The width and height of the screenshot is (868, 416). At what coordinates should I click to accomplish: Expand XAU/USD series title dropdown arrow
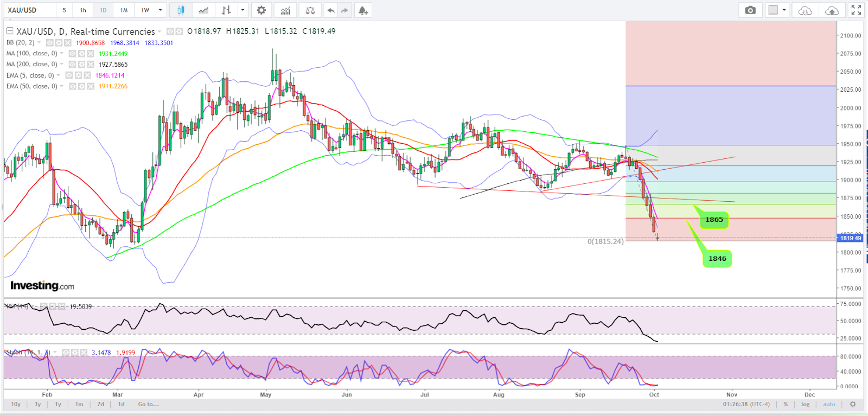(x=159, y=32)
